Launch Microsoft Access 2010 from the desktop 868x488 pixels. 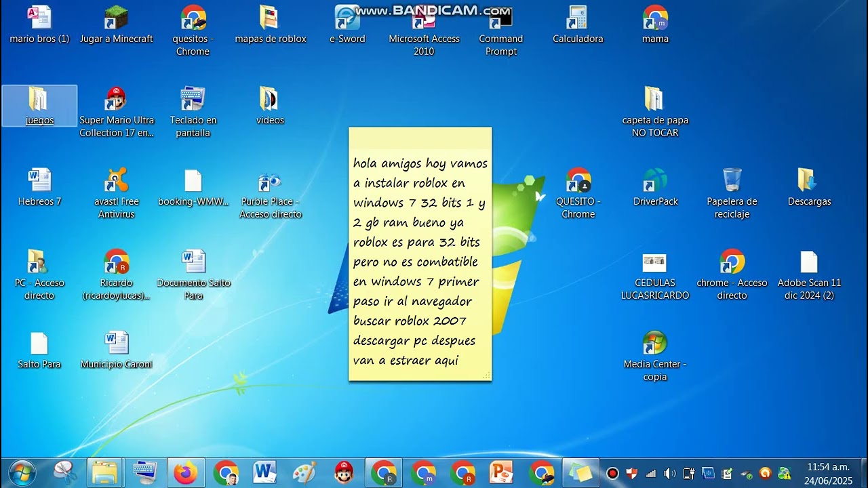click(424, 30)
